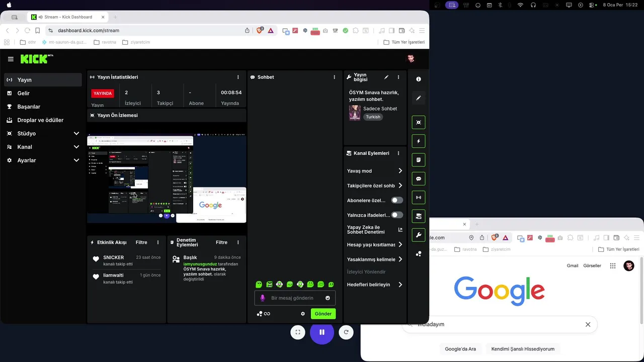Open new tab in Kick browser window
Screen dimensions: 644x362
point(115,17)
